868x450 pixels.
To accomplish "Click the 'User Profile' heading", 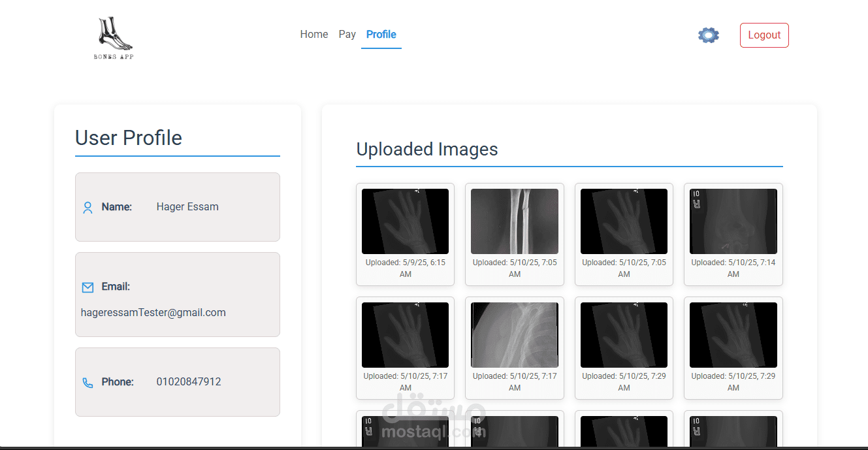I will point(129,138).
